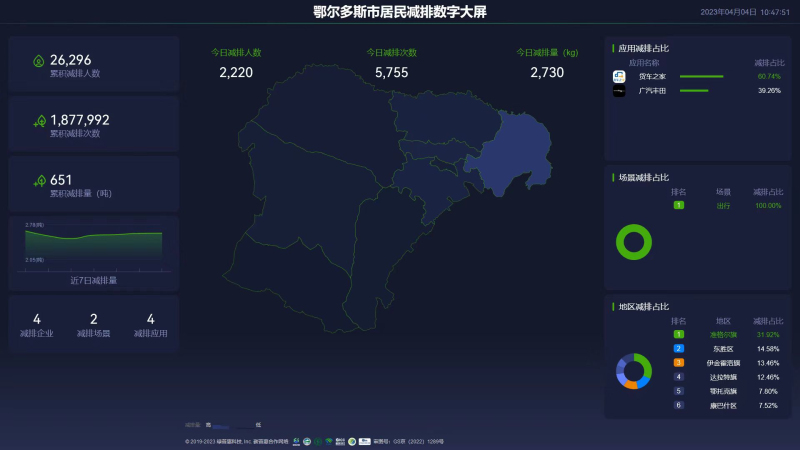Select green rank 1 badge for 准格尔旗
This screenshot has width=800, height=450.
coord(679,334)
